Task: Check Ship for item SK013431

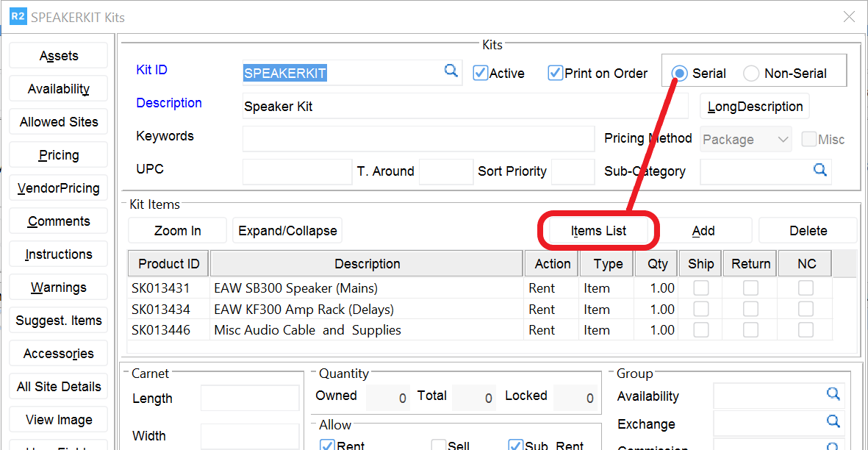Action: [700, 288]
